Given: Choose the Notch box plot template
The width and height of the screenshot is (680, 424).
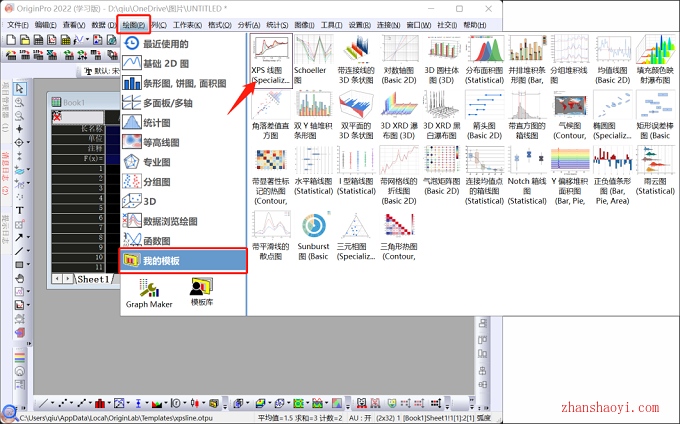Looking at the screenshot, I should [527, 175].
